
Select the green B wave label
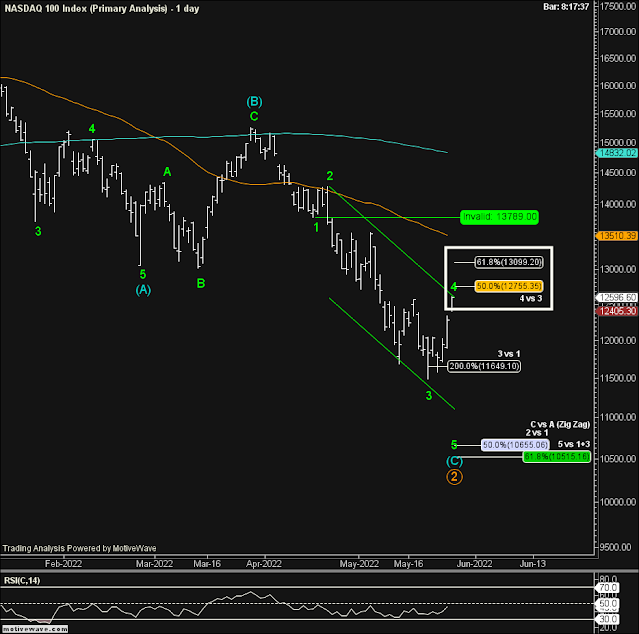point(201,283)
